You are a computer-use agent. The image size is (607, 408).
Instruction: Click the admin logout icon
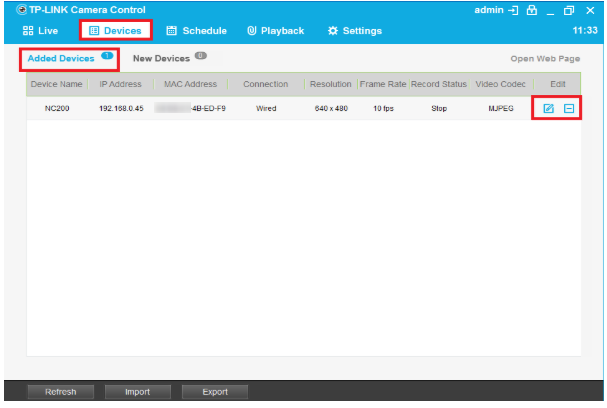point(513,10)
